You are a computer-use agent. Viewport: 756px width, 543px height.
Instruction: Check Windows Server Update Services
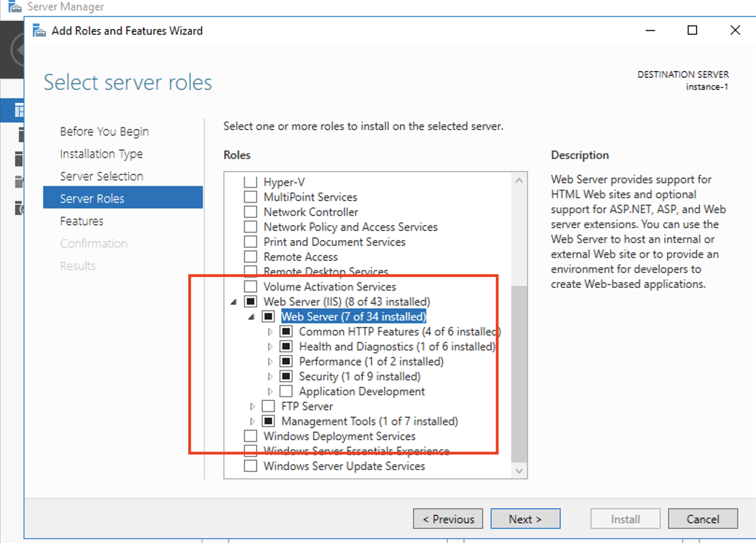click(x=251, y=465)
